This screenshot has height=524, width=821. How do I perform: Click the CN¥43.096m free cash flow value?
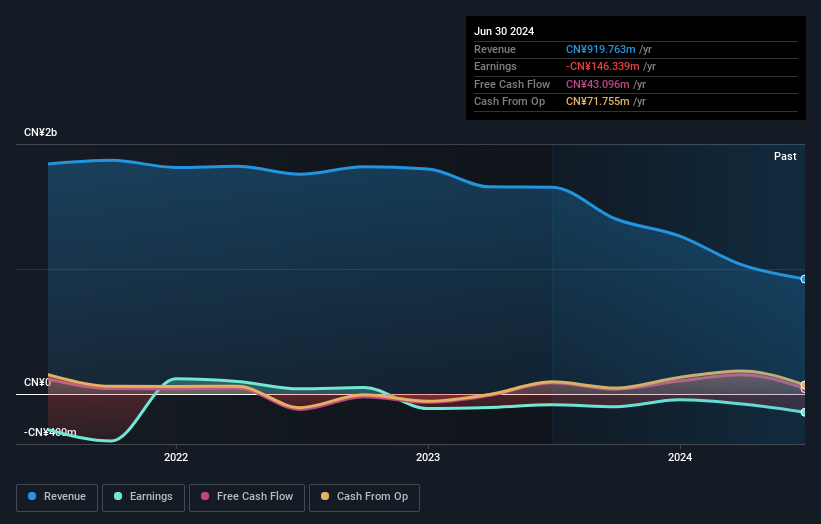click(x=597, y=84)
